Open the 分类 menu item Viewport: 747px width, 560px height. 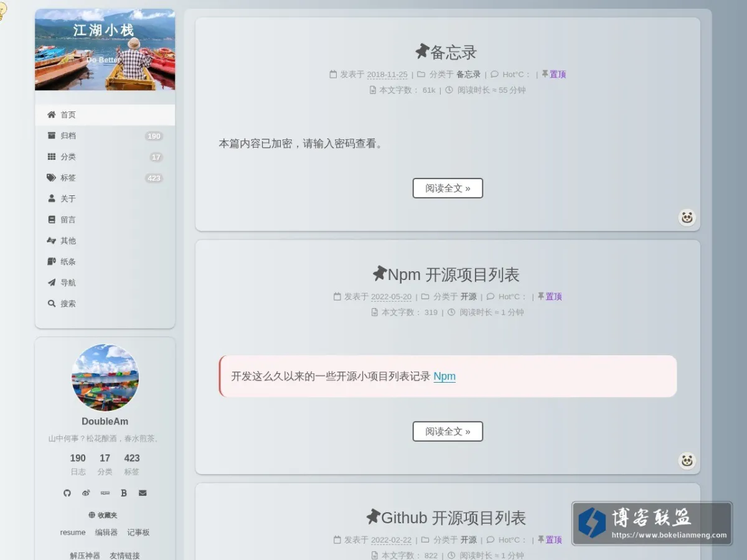[x=105, y=157]
